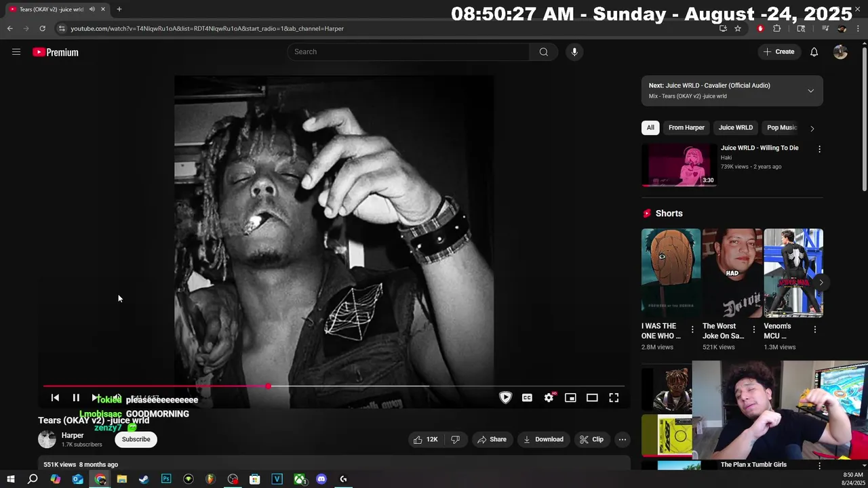
Task: Enable miniplayer mode
Action: [570, 398]
